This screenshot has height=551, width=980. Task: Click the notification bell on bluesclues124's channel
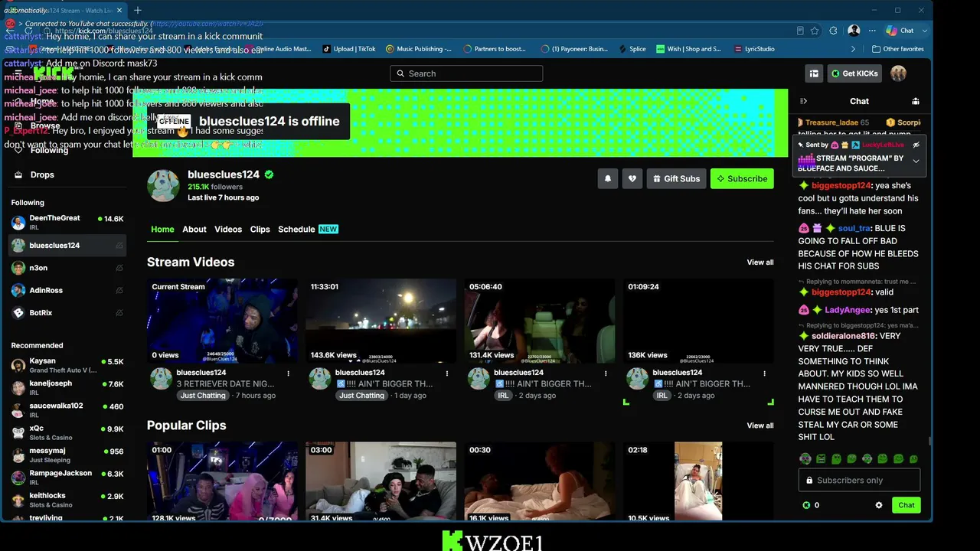[608, 178]
